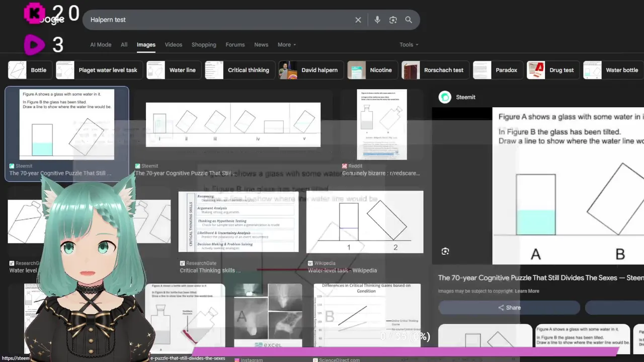The height and width of the screenshot is (362, 644).
Task: Filter by the Rorschach test chip
Action: 436,70
